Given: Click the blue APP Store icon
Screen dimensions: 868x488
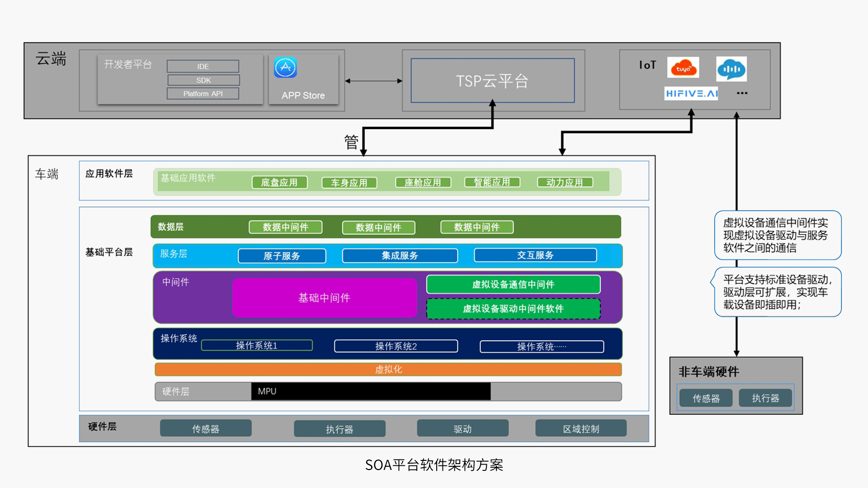Looking at the screenshot, I should (285, 68).
